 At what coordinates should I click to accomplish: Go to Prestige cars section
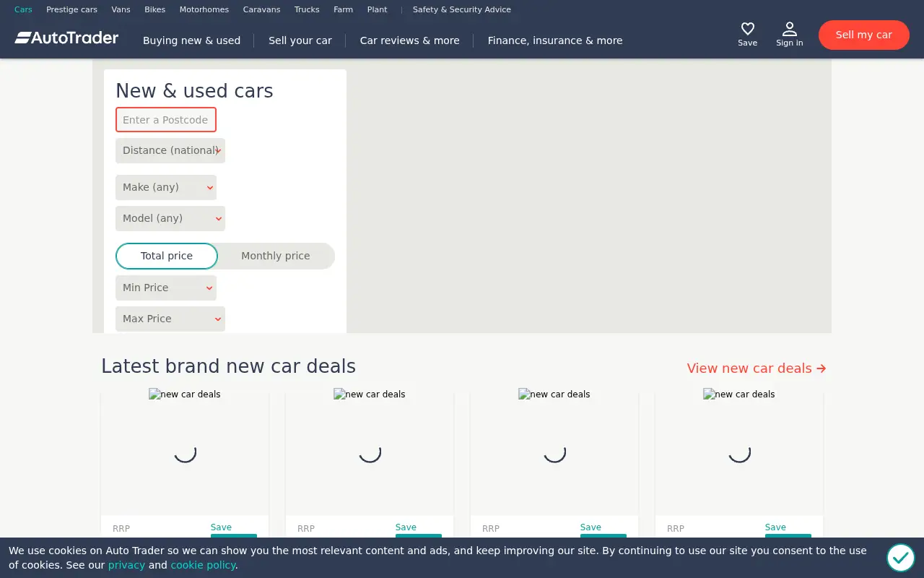(x=71, y=9)
